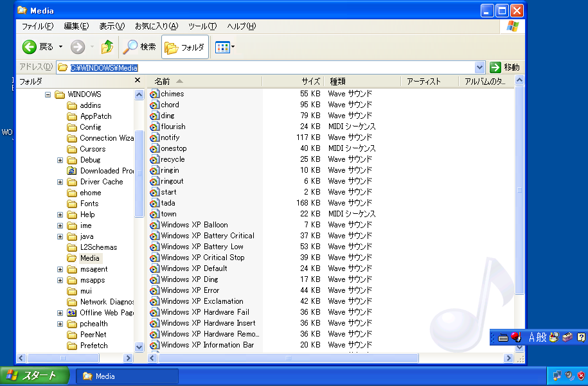Viewport: 588px width, 386px height.
Task: Expand the msagent folder node
Action: pyautogui.click(x=60, y=269)
